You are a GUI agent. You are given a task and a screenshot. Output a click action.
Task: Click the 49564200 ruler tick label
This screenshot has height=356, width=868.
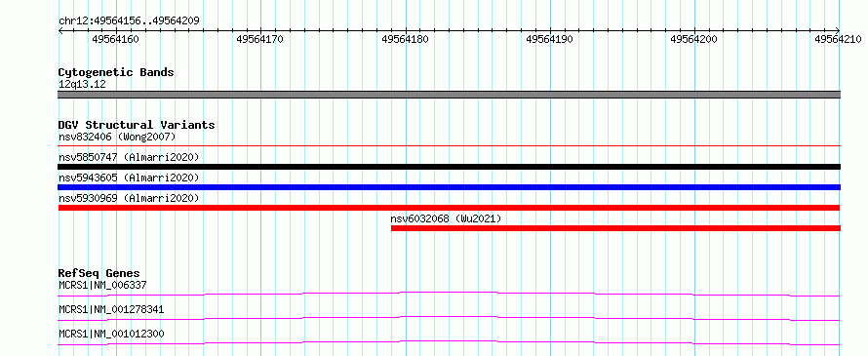click(694, 39)
